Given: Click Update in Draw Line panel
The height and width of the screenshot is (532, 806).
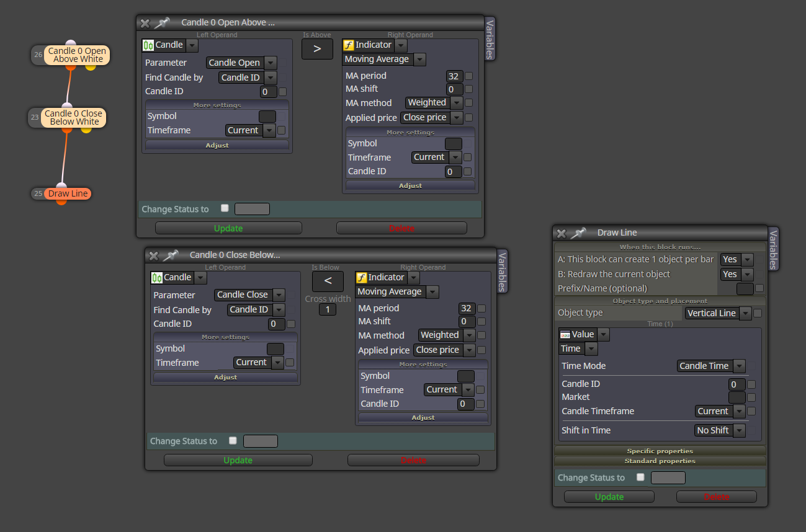Looking at the screenshot, I should click(x=609, y=497).
